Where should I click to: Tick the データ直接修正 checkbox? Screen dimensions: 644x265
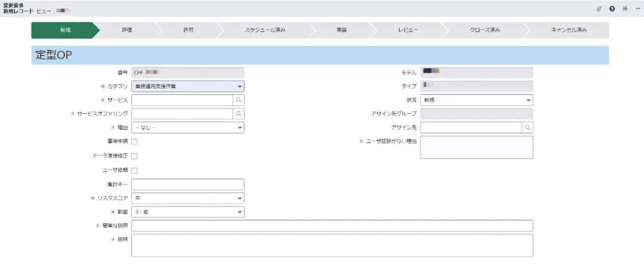pyautogui.click(x=134, y=156)
